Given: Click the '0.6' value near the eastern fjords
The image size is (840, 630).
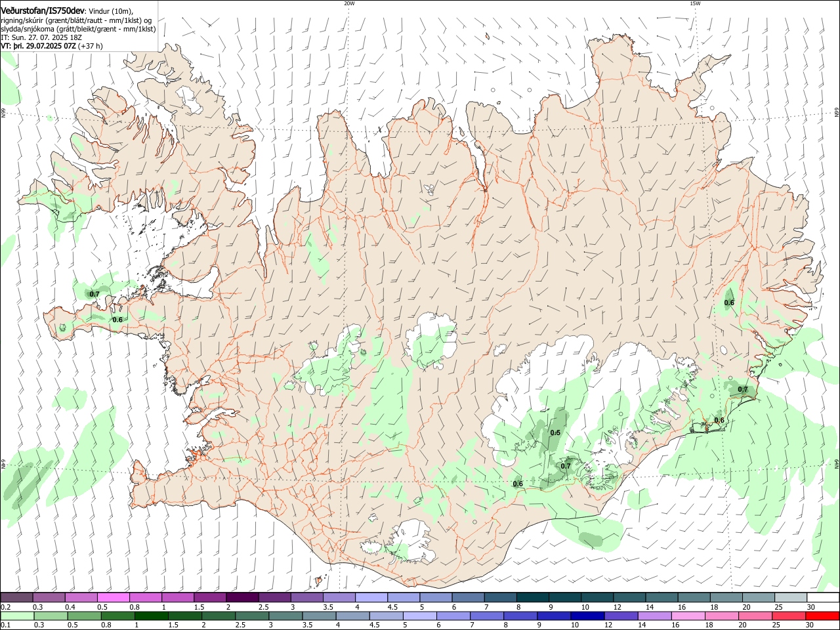Looking at the screenshot, I should (x=729, y=303).
